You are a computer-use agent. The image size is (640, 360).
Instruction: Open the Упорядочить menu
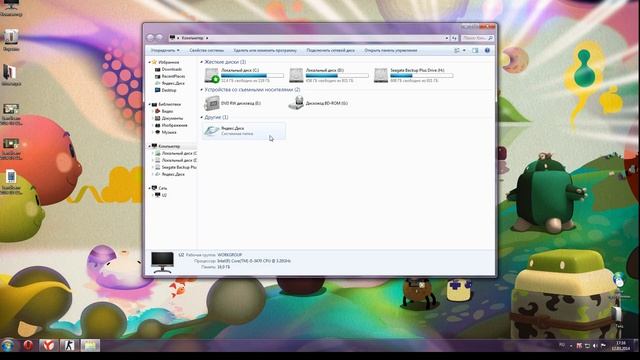165,50
